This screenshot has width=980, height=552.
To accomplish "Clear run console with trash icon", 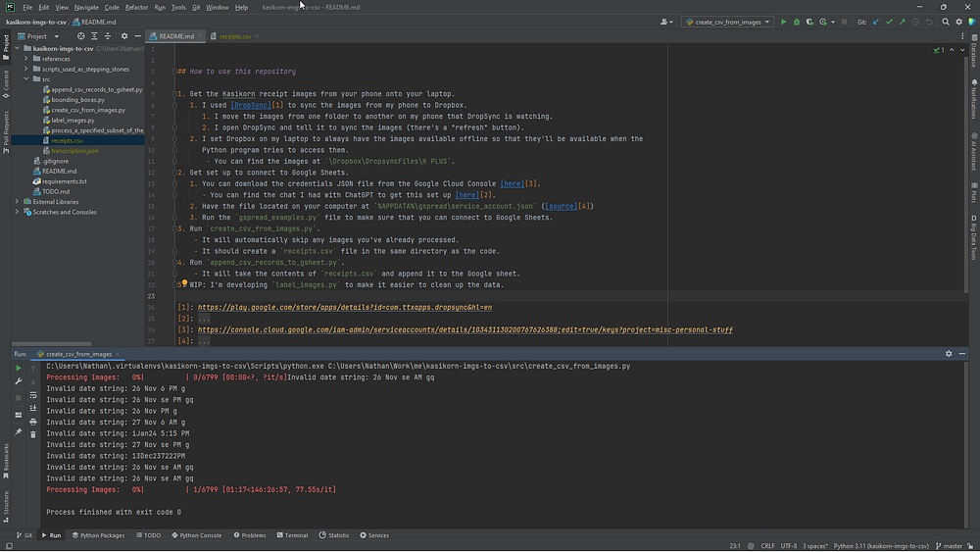I will (32, 433).
